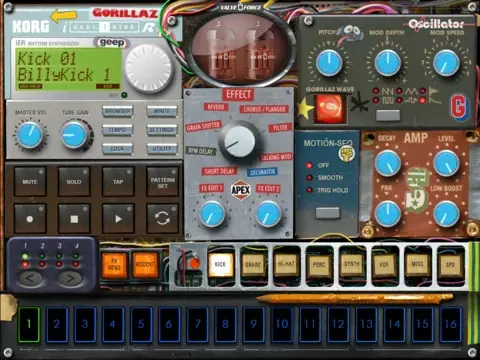Viewport: 480px width, 360px height.
Task: Activate step 13 in the sequencer
Action: pos(366,324)
